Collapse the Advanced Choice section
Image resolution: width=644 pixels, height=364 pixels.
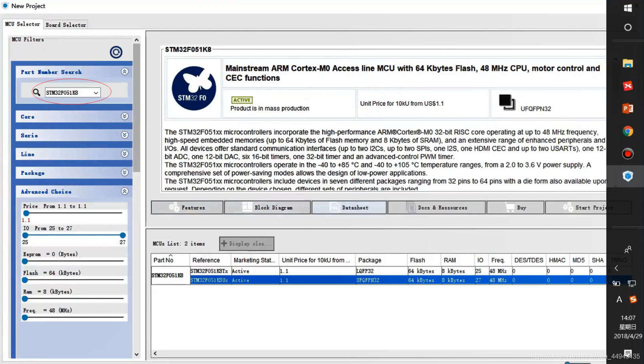pyautogui.click(x=125, y=192)
